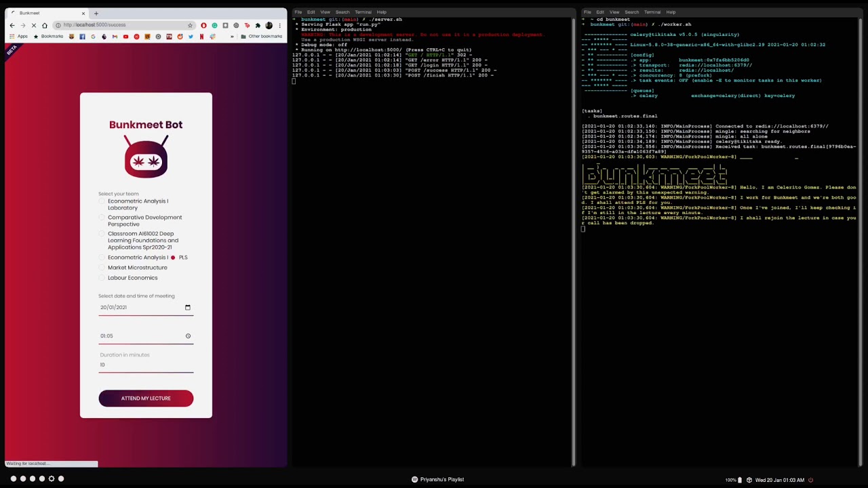Open the Slack bookmark
The image size is (868, 488).
[x=212, y=36]
